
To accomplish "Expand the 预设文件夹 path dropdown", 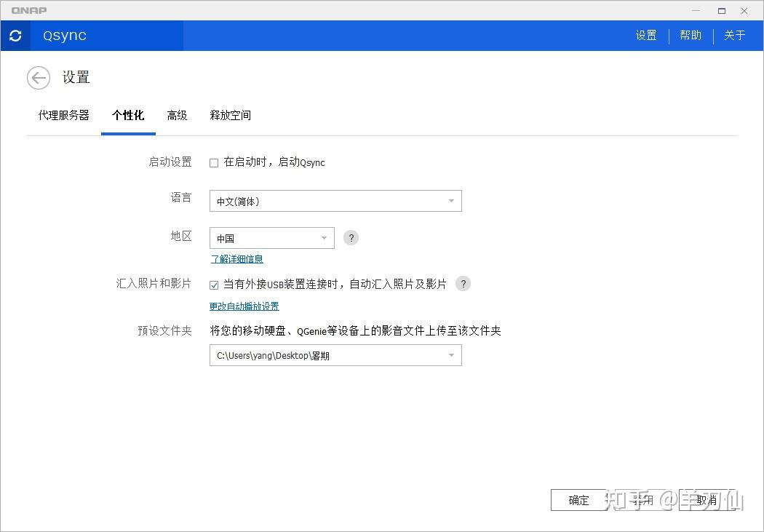I will [453, 355].
